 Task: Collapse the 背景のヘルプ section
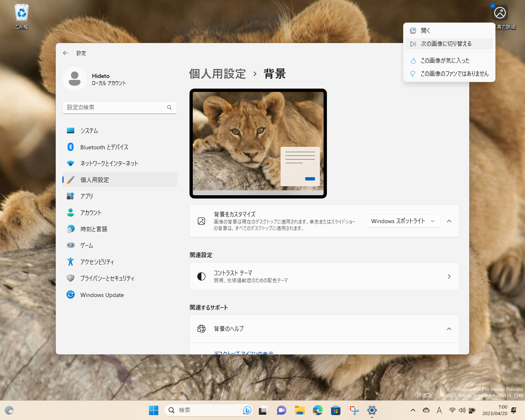[x=449, y=329]
